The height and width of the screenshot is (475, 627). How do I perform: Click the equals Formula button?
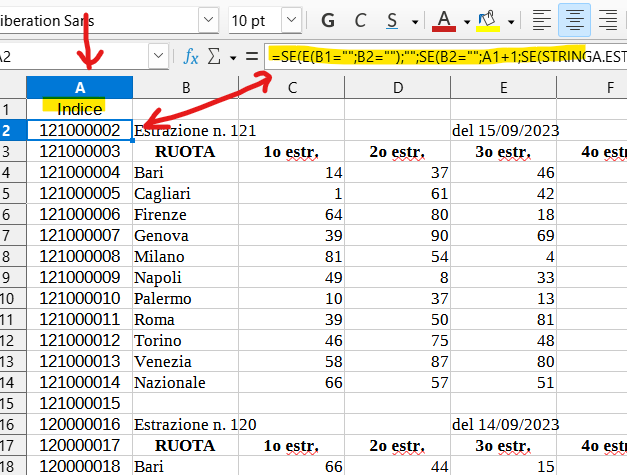click(x=252, y=56)
